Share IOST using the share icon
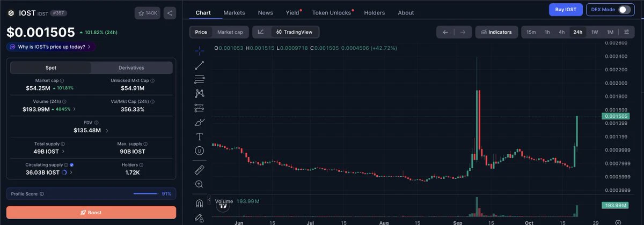 click(x=170, y=12)
